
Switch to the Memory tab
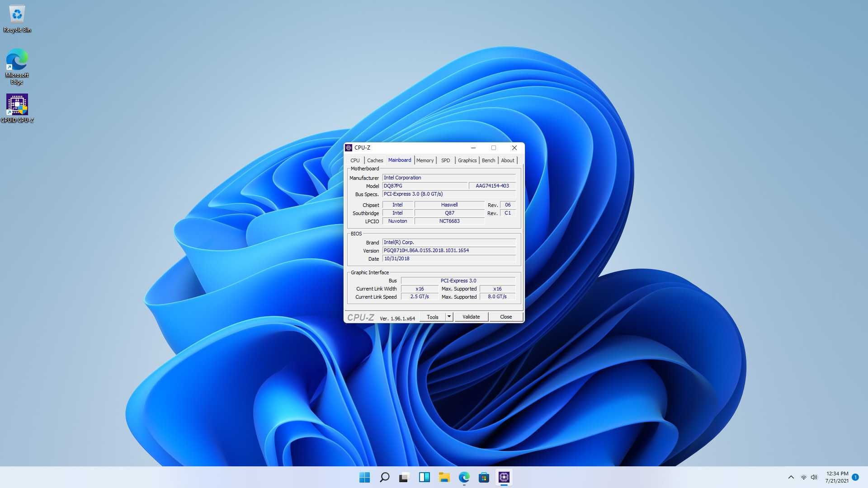point(425,160)
